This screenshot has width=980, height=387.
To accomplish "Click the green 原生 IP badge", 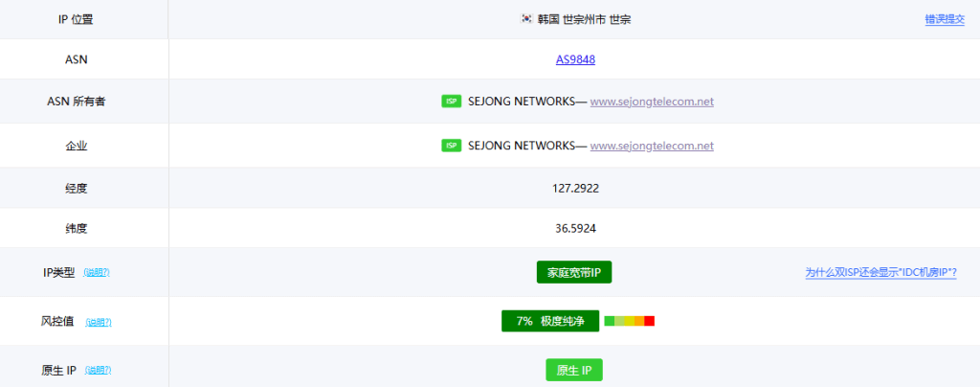I will tap(574, 370).
